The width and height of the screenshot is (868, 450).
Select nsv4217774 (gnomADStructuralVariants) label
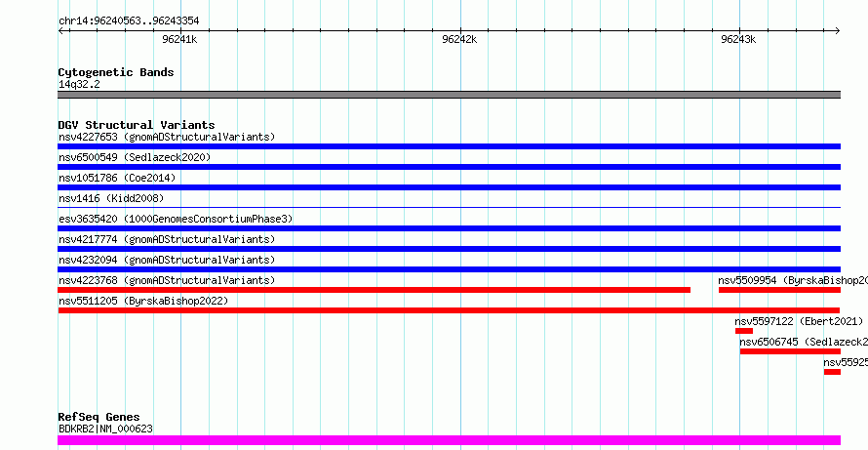pyautogui.click(x=167, y=239)
